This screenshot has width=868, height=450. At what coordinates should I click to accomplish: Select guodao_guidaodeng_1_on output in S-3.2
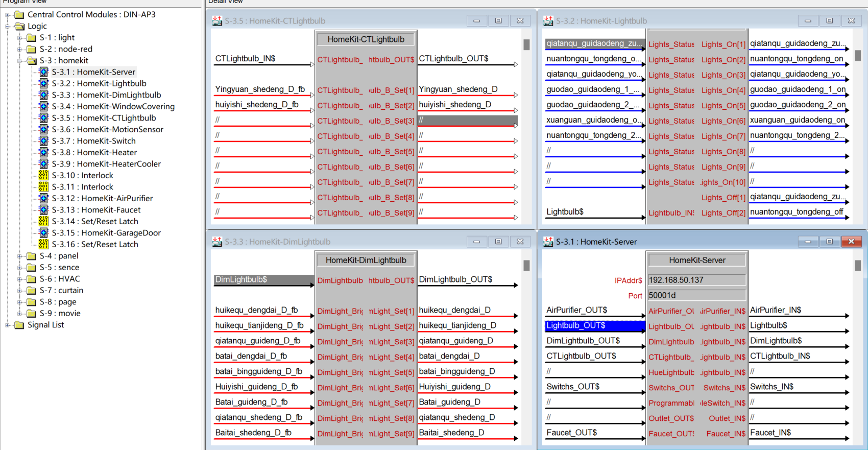pyautogui.click(x=798, y=89)
